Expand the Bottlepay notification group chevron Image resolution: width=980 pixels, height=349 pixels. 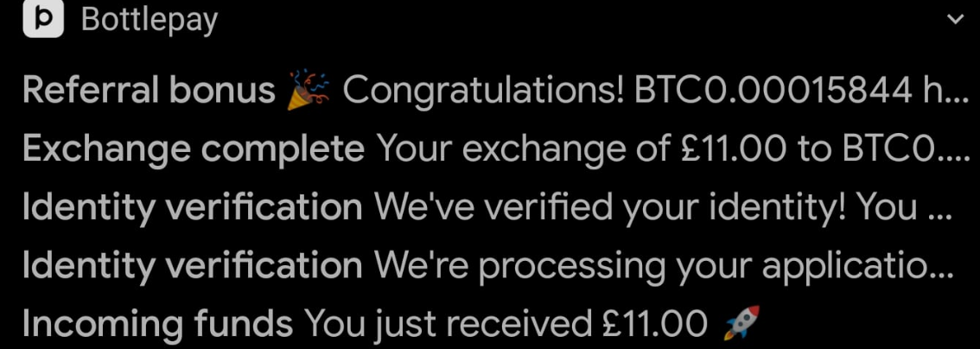(956, 19)
